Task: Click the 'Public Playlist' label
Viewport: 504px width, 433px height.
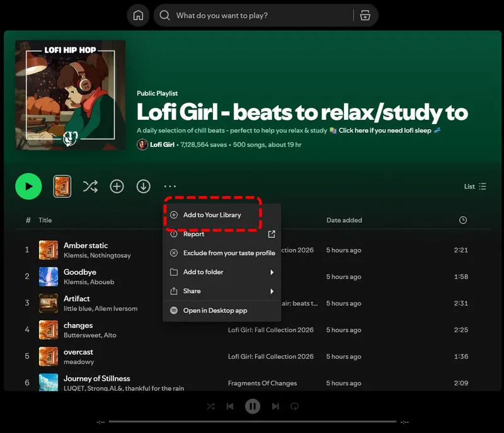Action: coord(157,93)
